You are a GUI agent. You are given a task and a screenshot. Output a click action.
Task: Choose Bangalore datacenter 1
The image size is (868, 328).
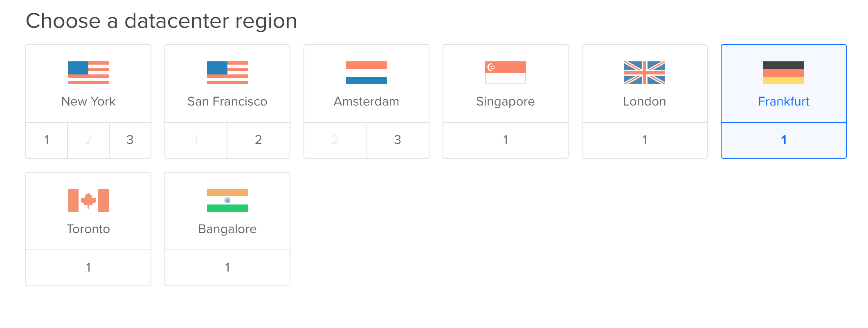227,267
